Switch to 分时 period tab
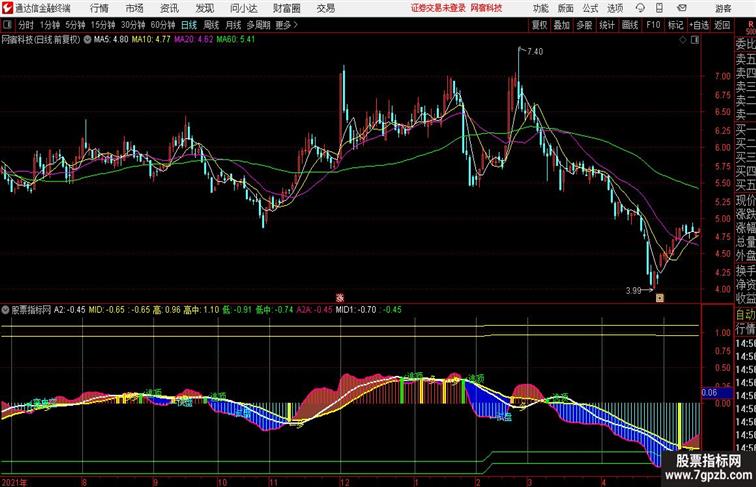Viewport: 756px width, 487px height. pos(26,25)
